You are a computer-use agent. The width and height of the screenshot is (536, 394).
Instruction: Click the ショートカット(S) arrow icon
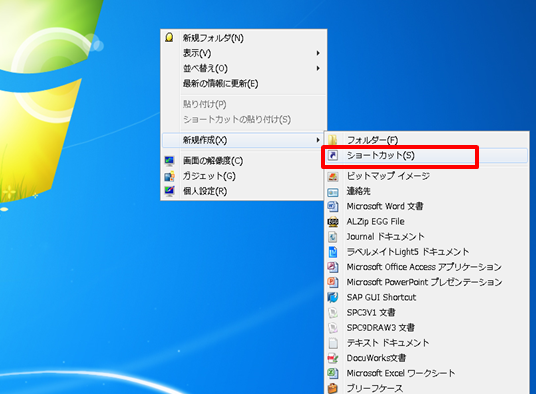pyautogui.click(x=333, y=155)
